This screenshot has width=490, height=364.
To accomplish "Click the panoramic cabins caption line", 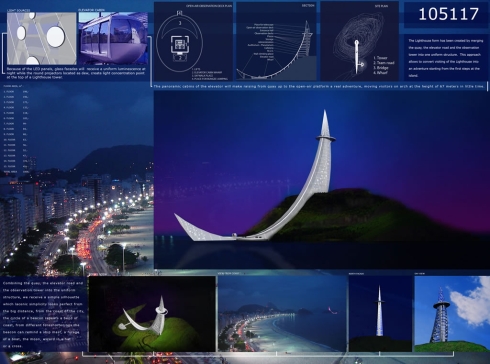I will [x=319, y=86].
